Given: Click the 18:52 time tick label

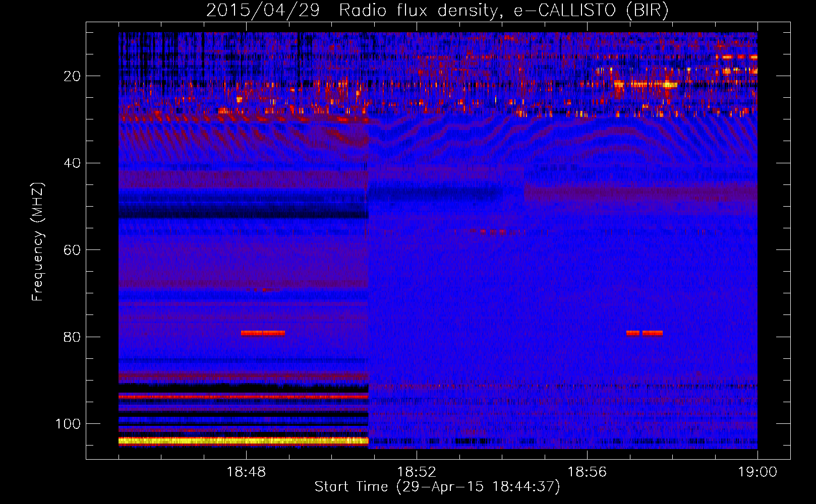Looking at the screenshot, I should point(417,472).
